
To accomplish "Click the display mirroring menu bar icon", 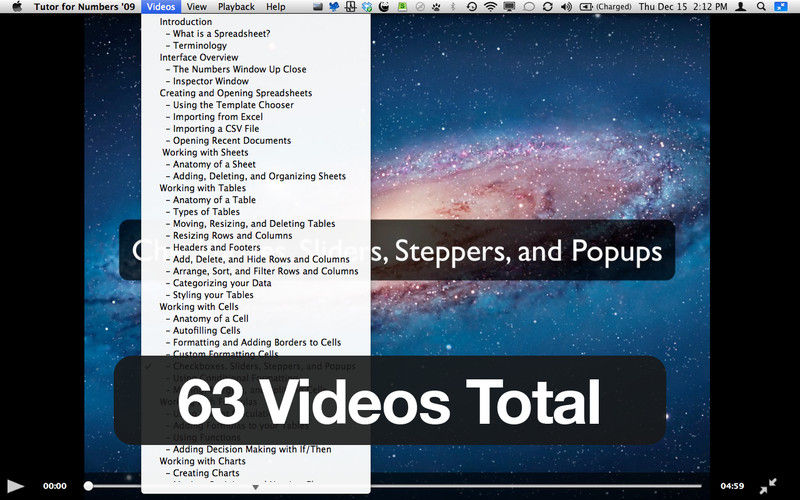I will coord(509,7).
